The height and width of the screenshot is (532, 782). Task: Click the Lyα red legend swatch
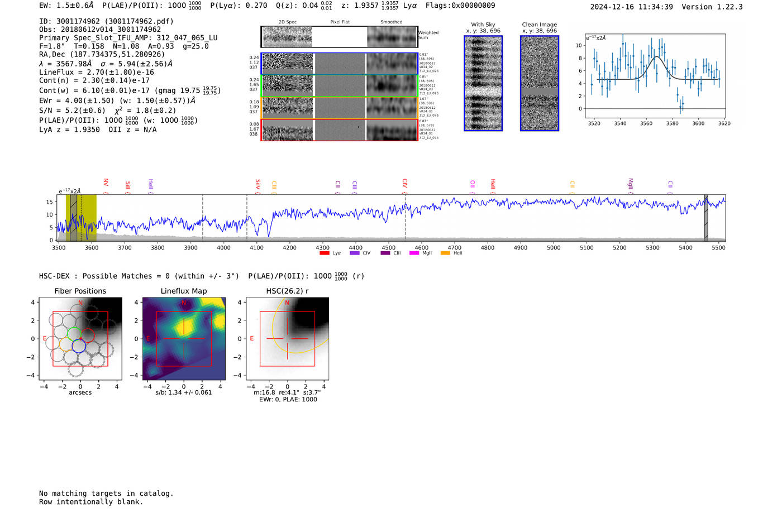tap(324, 253)
